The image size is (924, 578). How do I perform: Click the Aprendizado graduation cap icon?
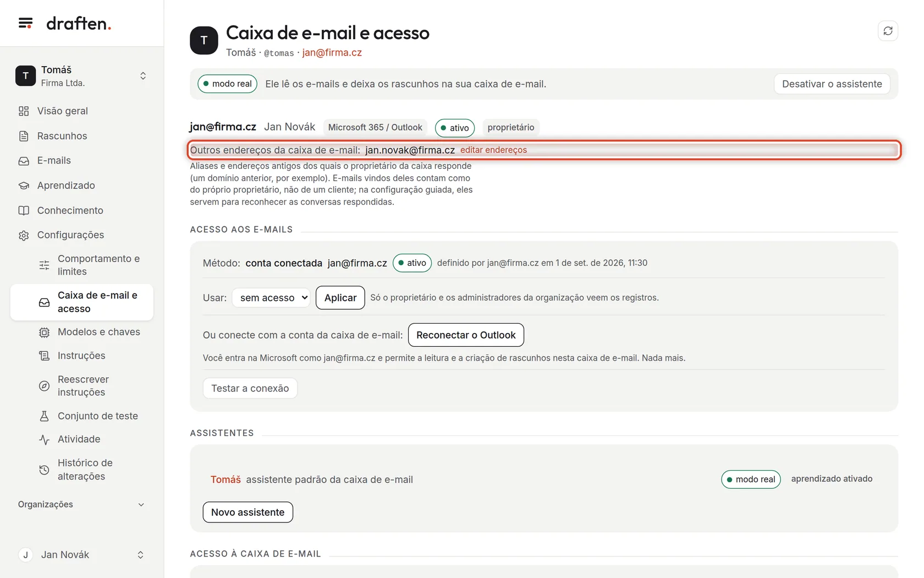[x=24, y=186]
